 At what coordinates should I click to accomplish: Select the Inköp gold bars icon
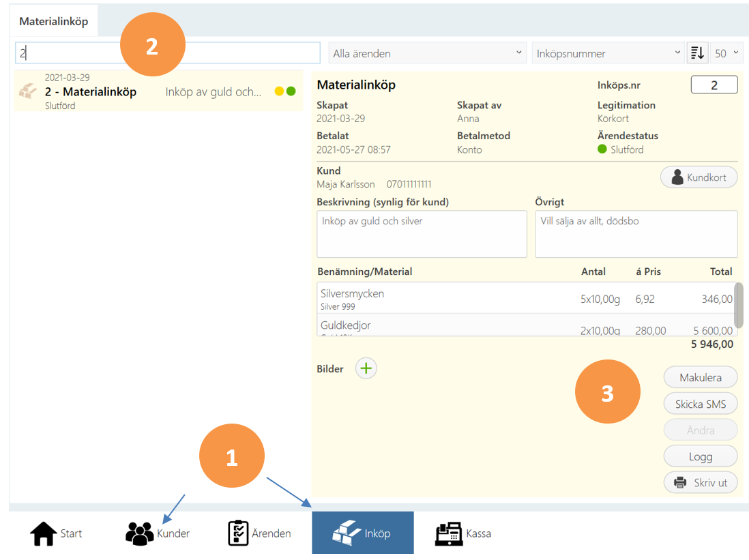coord(347,532)
